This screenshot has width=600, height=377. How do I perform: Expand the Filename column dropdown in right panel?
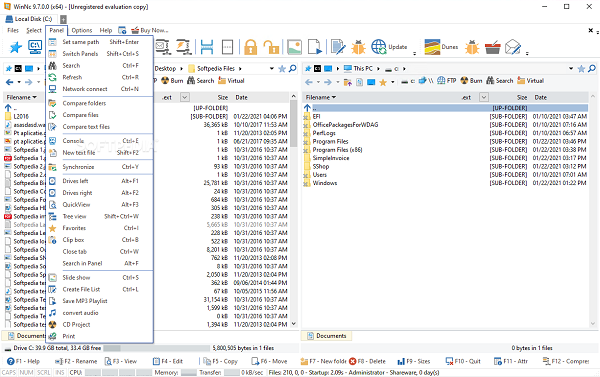334,97
